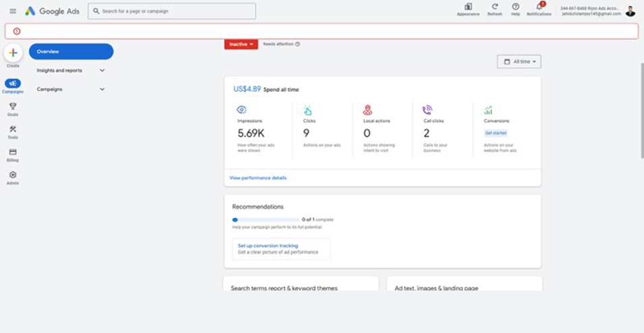This screenshot has height=333, width=644.
Task: Open the hamburger main menu
Action: point(13,11)
